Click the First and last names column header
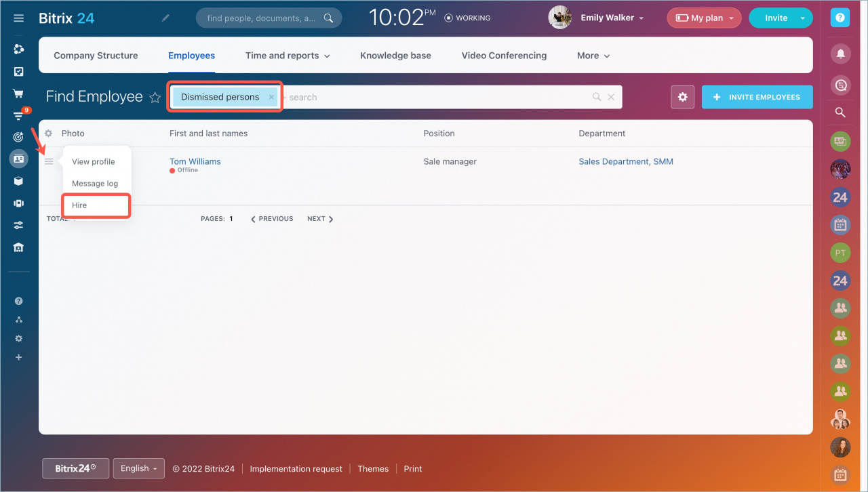The width and height of the screenshot is (868, 492). coord(208,134)
